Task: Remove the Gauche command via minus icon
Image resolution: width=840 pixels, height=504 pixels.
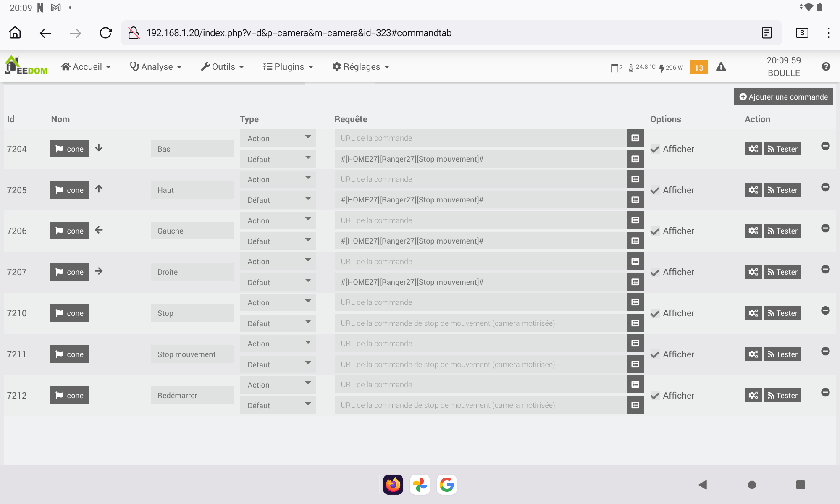Action: tap(825, 228)
